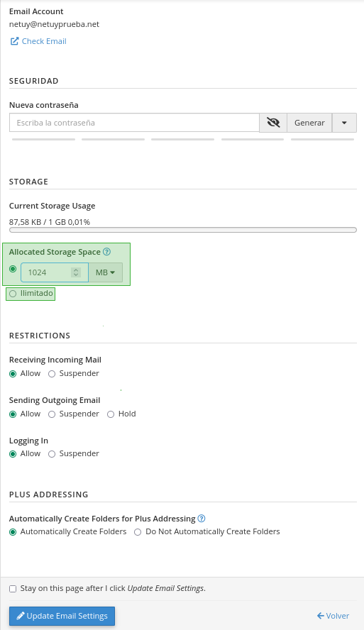Click the storage value stepper arrows
The height and width of the screenshot is (630, 364).
click(75, 272)
